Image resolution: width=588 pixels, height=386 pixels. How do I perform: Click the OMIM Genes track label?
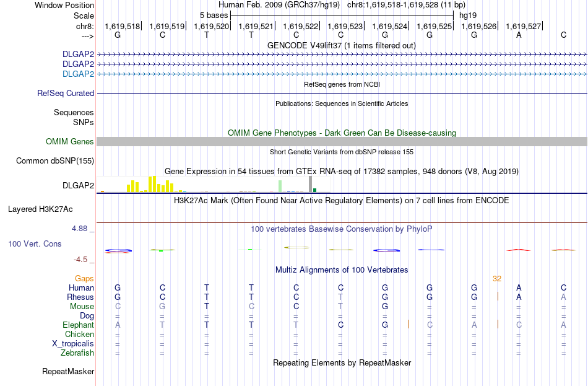pos(69,141)
